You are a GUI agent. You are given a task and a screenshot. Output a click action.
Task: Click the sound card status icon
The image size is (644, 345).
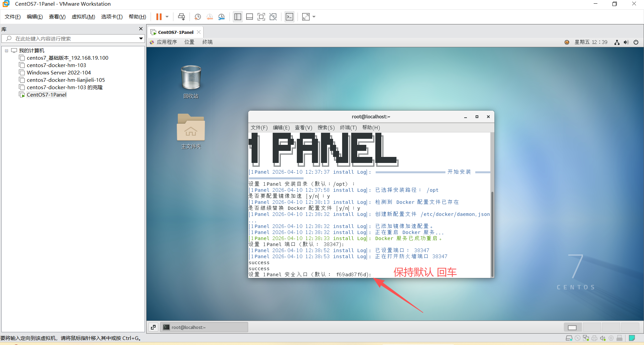(603, 338)
